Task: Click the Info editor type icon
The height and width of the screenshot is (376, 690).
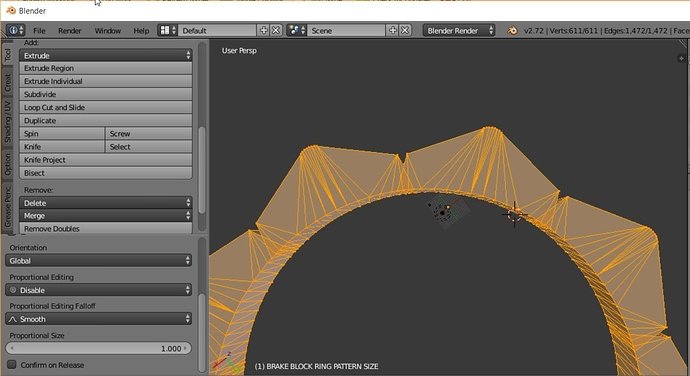Action: click(x=15, y=30)
